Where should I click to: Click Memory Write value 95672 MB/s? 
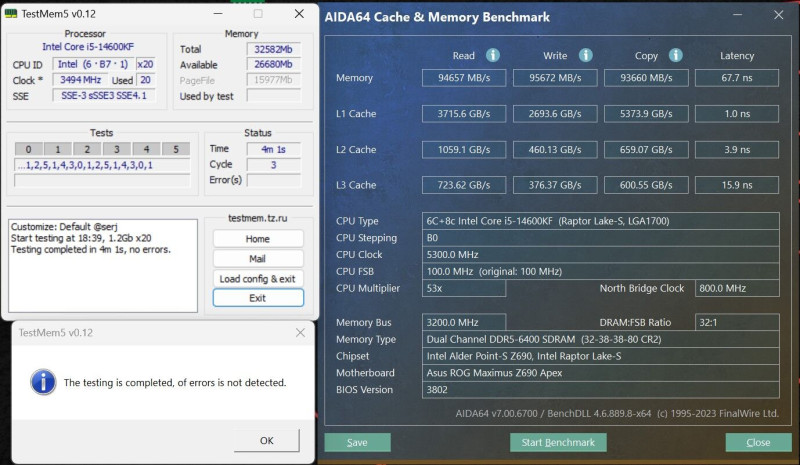555,78
